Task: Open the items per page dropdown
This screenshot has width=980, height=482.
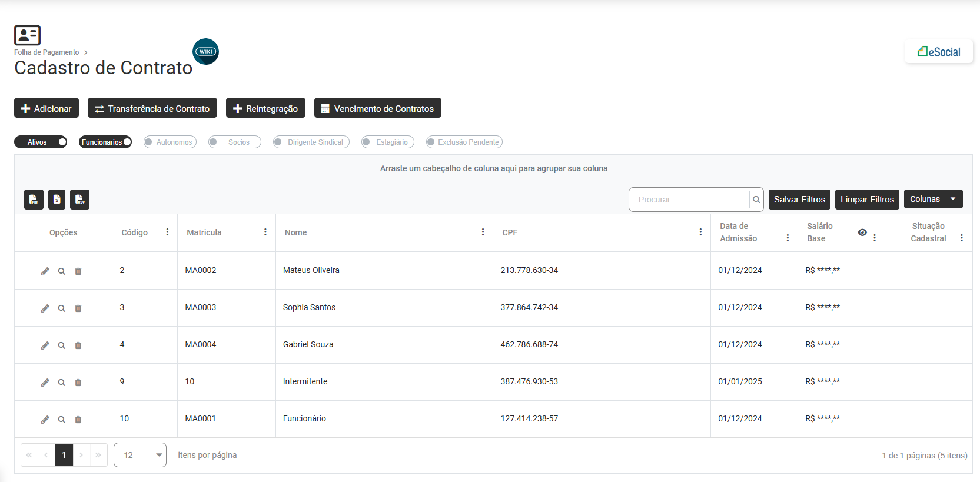Action: click(140, 455)
